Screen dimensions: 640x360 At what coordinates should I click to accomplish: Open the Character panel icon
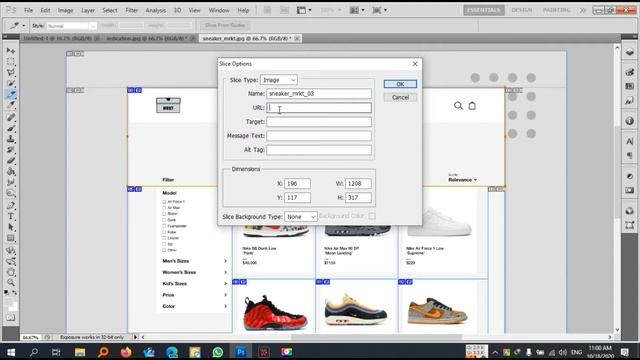coord(629,141)
